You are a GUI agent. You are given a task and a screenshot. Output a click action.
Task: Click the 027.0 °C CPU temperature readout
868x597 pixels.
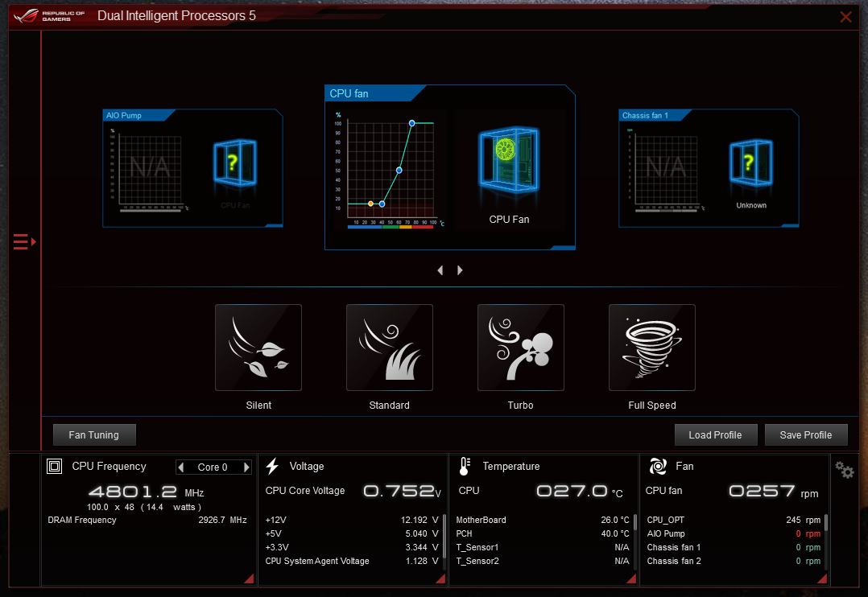point(580,492)
